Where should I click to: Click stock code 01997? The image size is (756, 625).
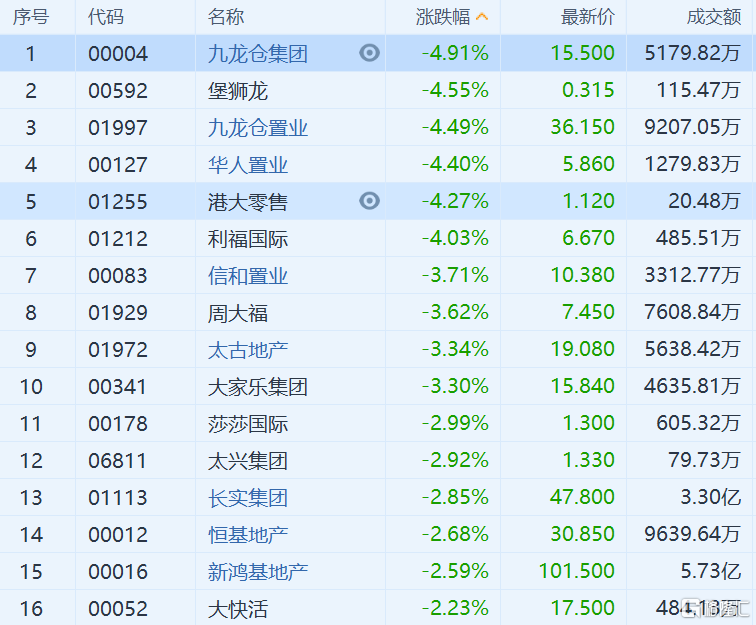(118, 128)
